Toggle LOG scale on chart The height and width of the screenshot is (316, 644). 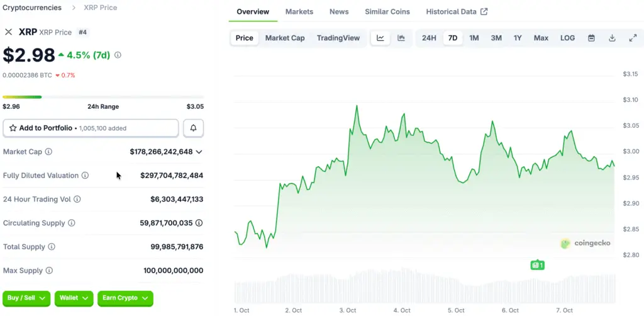[x=567, y=38]
